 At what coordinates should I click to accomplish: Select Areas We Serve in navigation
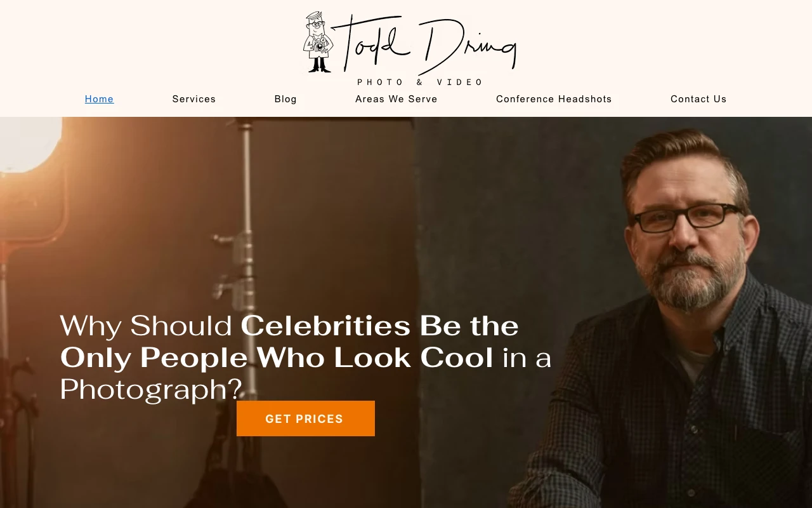tap(396, 99)
